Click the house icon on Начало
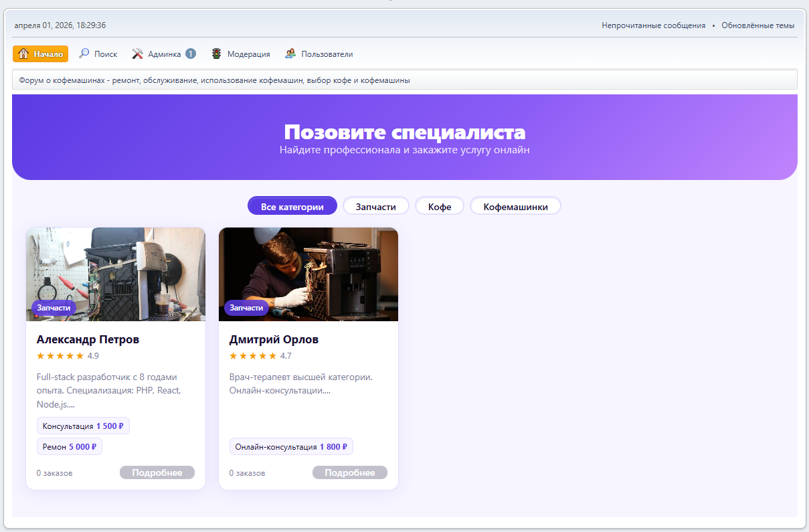This screenshot has height=532, width=809. [x=23, y=54]
